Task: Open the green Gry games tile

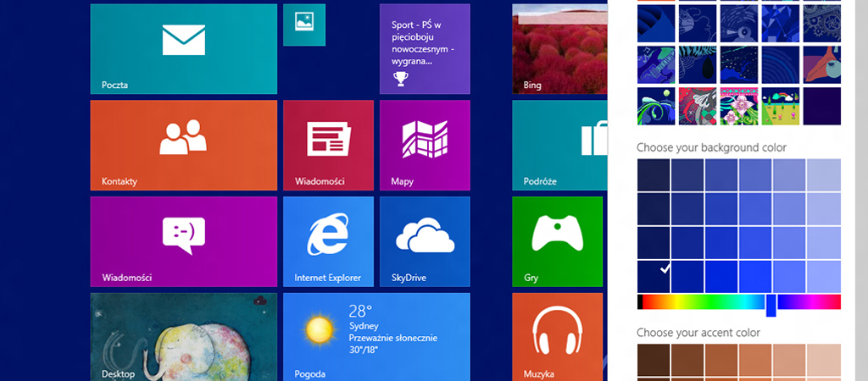Action: click(x=558, y=241)
